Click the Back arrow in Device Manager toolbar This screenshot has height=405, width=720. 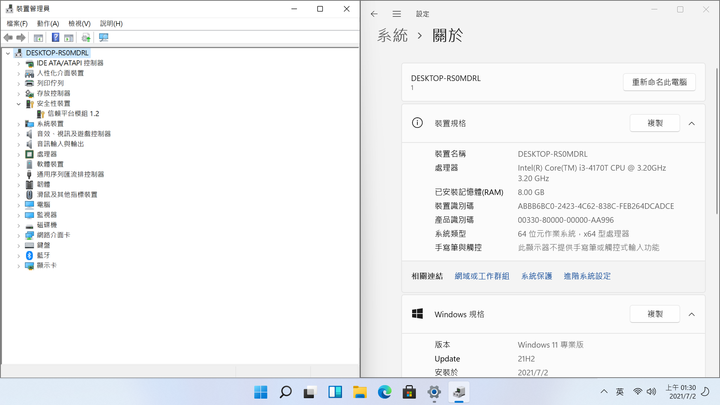[8, 38]
